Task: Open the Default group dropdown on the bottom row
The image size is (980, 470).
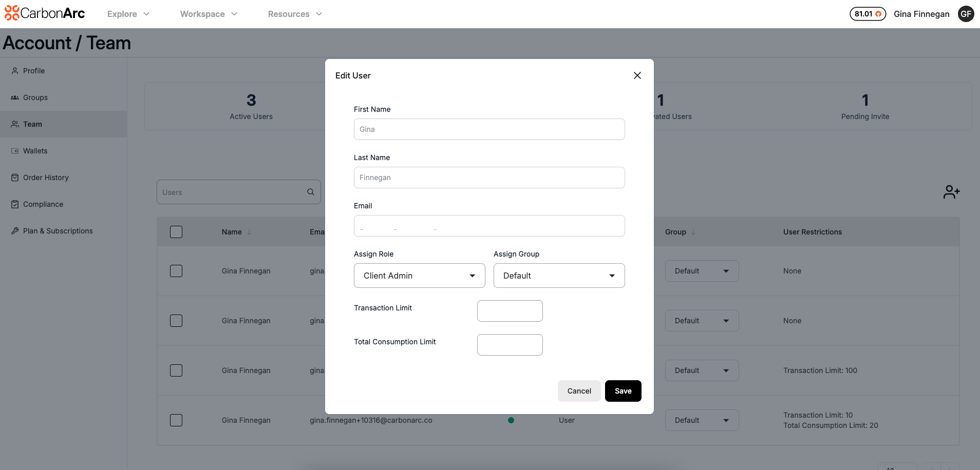Action: pyautogui.click(x=701, y=420)
